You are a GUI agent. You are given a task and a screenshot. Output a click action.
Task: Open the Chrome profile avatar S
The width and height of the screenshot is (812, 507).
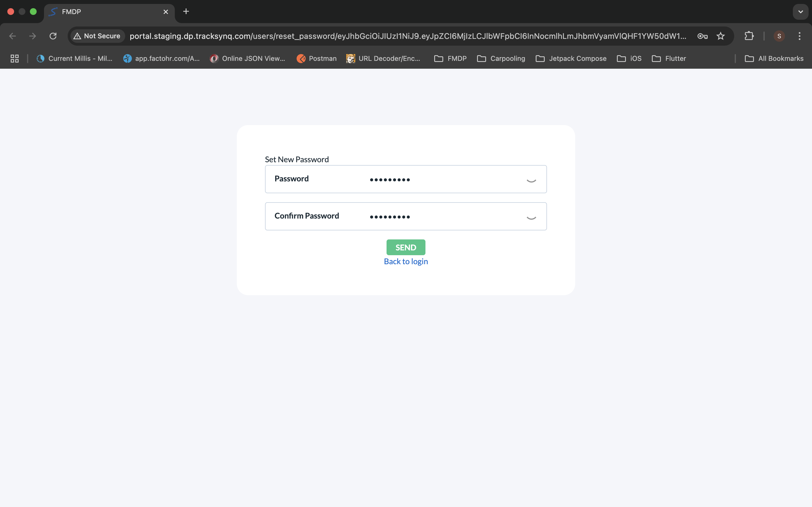pyautogui.click(x=779, y=36)
